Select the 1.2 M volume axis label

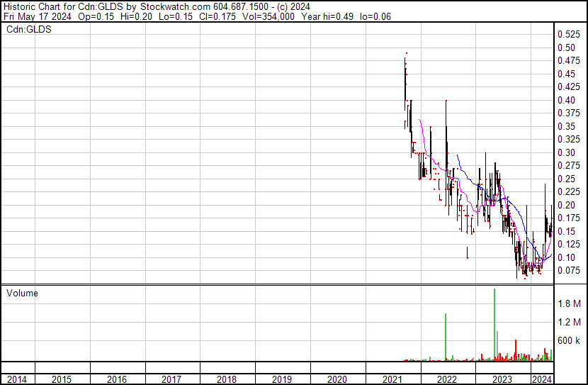tap(569, 323)
